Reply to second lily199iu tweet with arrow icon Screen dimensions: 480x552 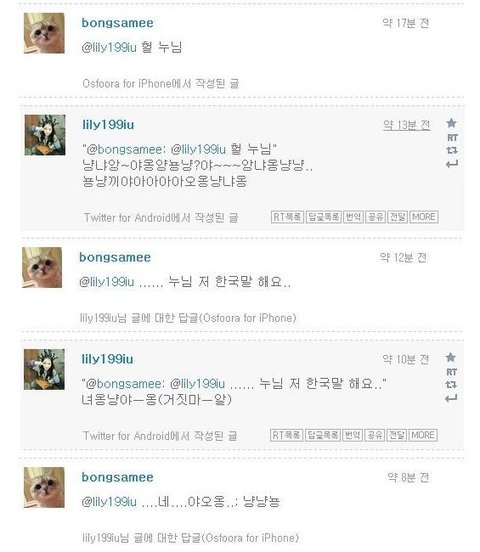(451, 399)
